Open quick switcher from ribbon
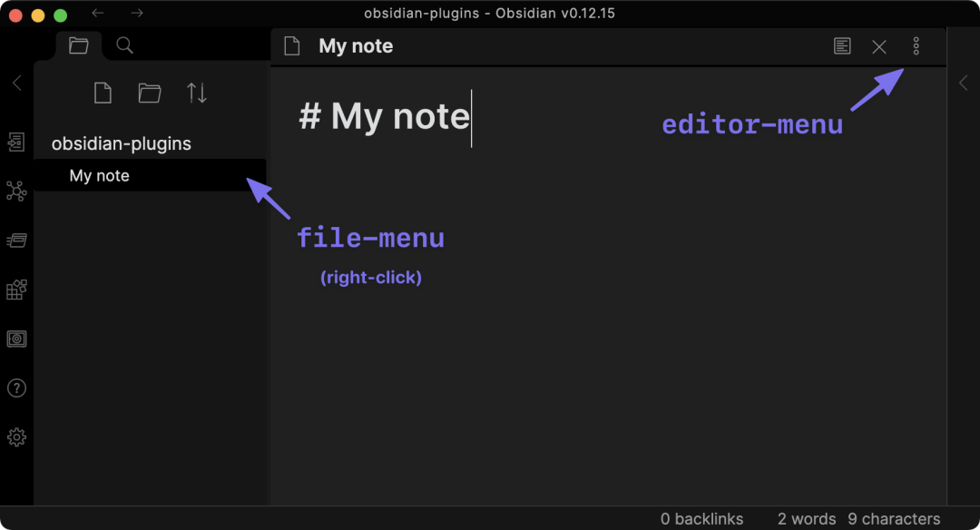This screenshot has height=530, width=980. click(16, 142)
